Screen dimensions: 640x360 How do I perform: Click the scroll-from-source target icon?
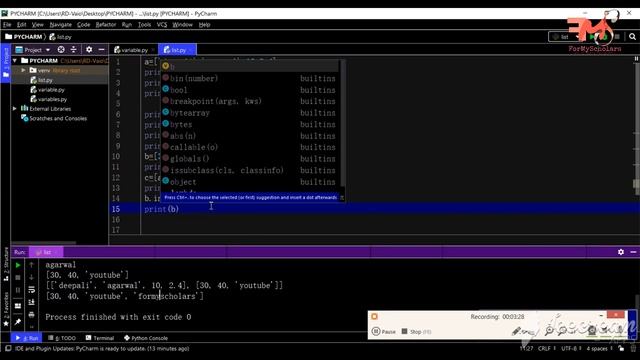pyautogui.click(x=61, y=50)
